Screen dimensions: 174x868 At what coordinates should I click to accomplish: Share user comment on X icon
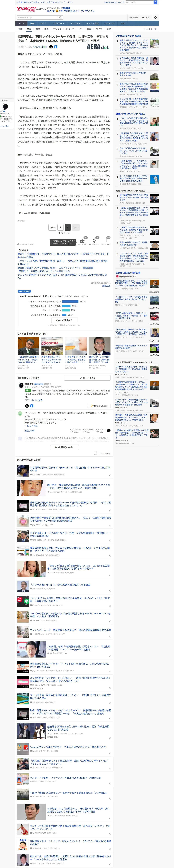(108, 431)
